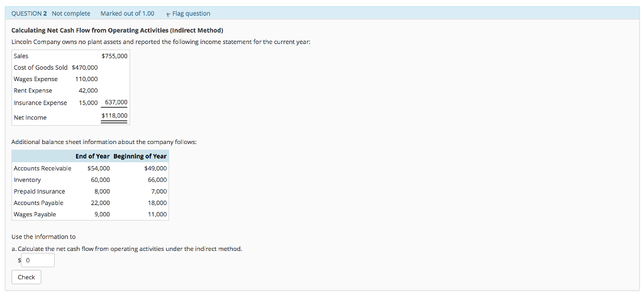Click Wages Payable beginning value 11,000
Screen dimensions: 644x295
tap(157, 214)
